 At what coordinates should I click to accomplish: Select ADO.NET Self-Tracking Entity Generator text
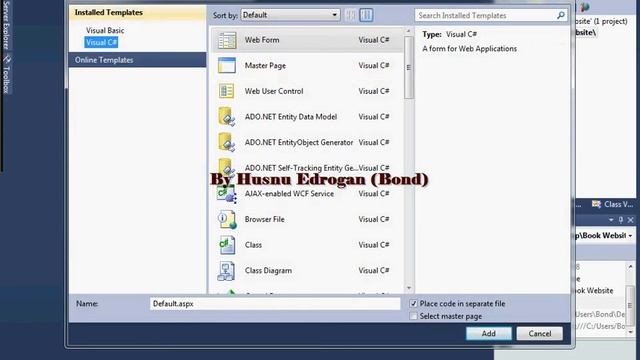(301, 168)
